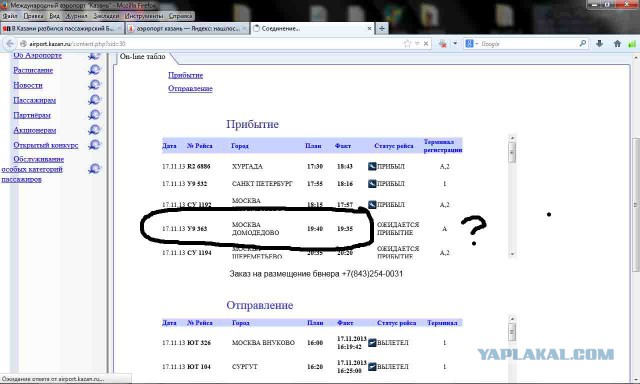Click the icon next to 'Пассажирам' sidebar link
The width and height of the screenshot is (640, 384).
(x=94, y=100)
